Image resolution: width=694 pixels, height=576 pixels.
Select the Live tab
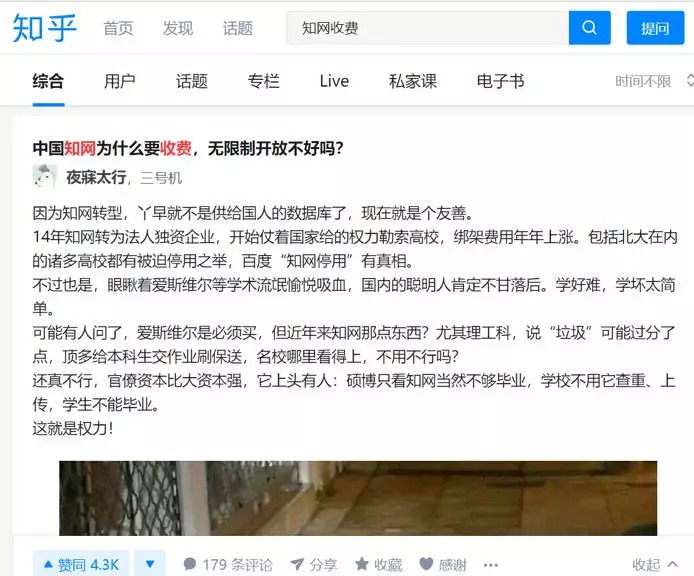pyautogui.click(x=334, y=81)
